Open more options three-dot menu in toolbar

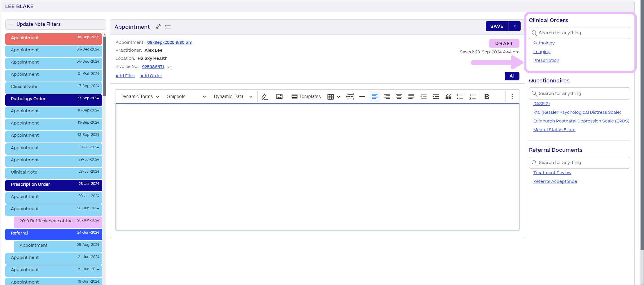[x=512, y=97]
